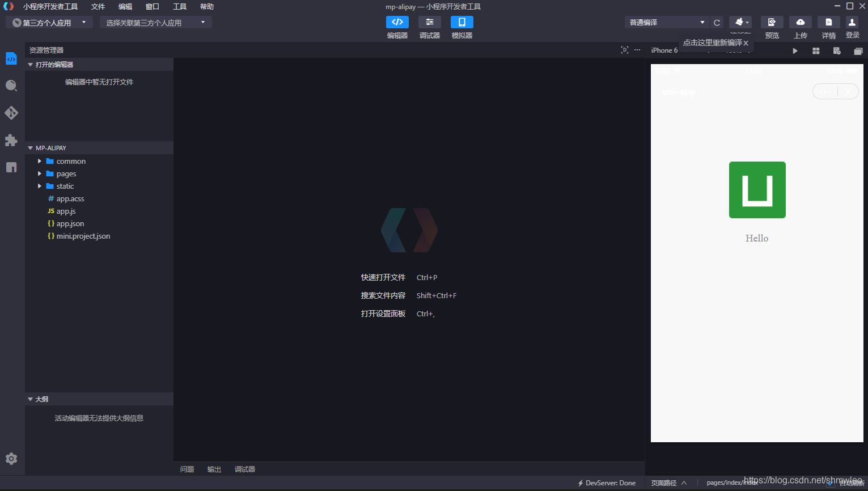
Task: Open the file explorer sidebar icon
Action: (x=11, y=58)
